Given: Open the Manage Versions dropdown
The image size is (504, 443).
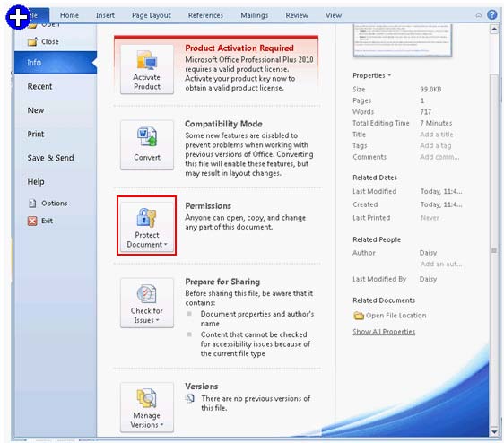Looking at the screenshot, I should tap(147, 407).
